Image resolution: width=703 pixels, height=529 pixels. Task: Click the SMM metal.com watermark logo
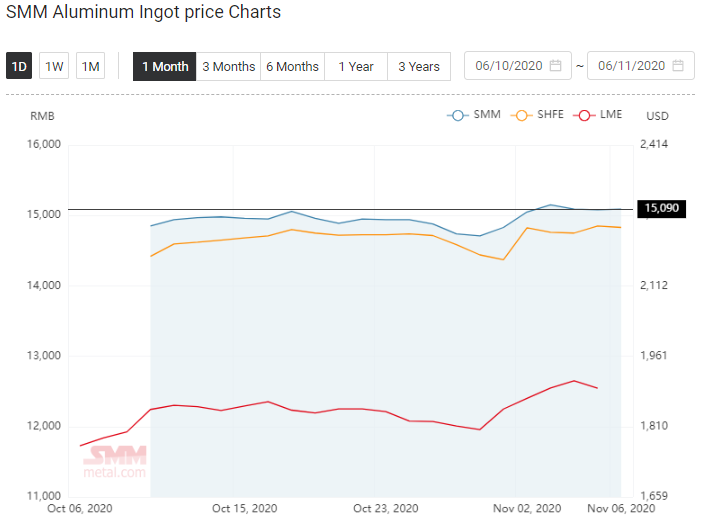(115, 462)
